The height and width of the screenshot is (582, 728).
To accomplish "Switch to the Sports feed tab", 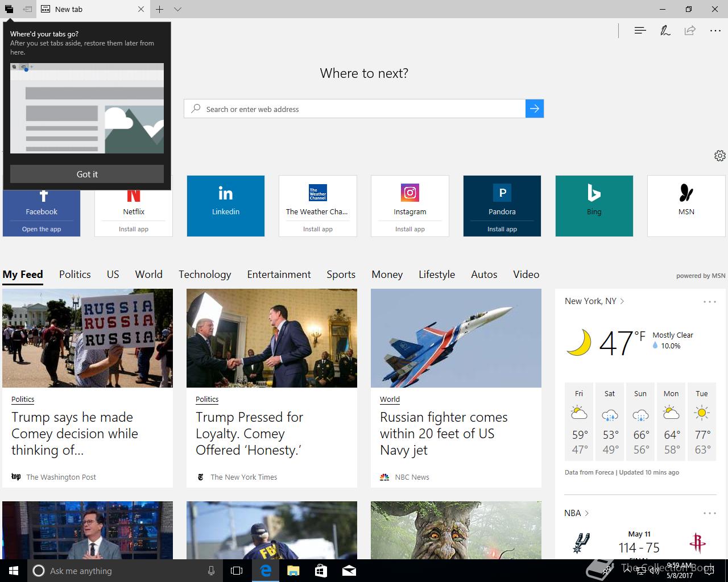I will click(x=341, y=275).
